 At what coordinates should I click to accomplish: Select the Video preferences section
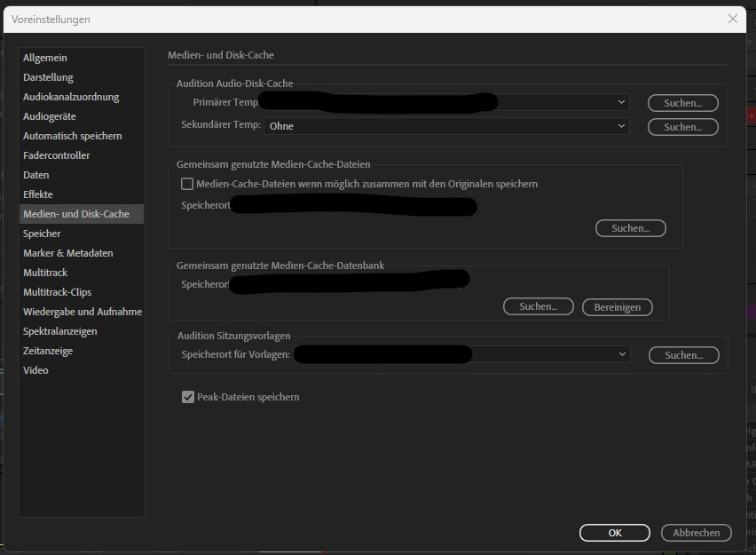35,369
